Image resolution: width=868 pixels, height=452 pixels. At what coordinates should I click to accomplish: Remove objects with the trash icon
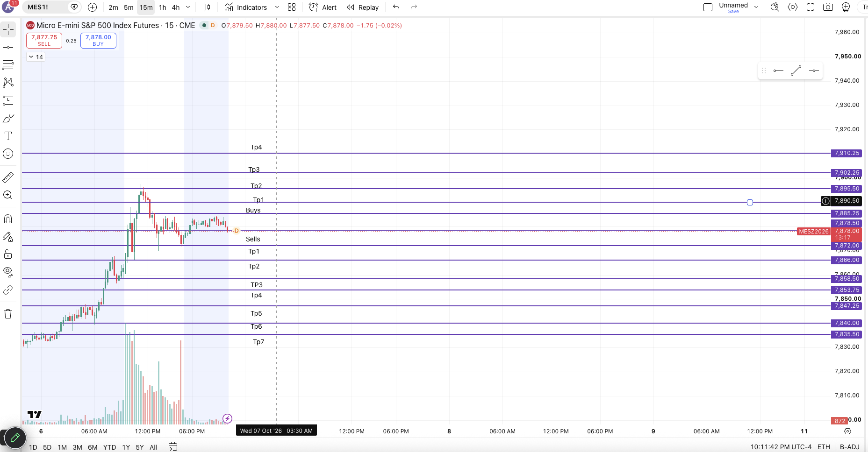click(x=8, y=314)
